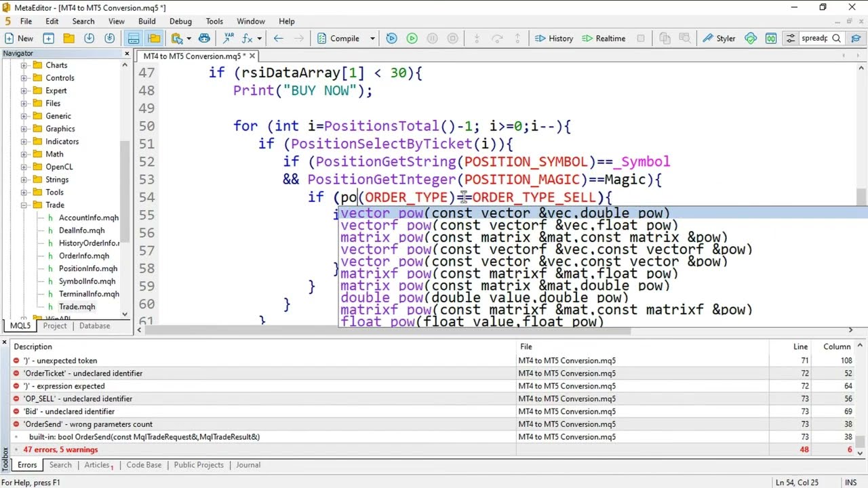Click the Save All icon in toolbar
Viewport: 868px width, 488px height.
(x=109, y=39)
